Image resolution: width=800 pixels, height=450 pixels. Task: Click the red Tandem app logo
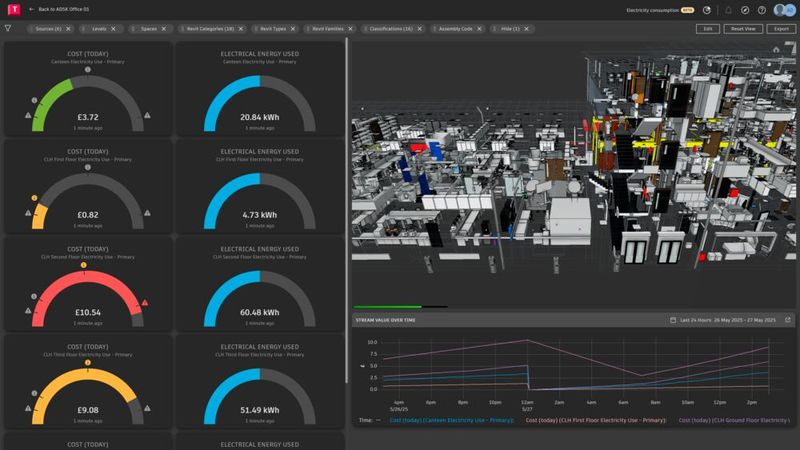14,9
